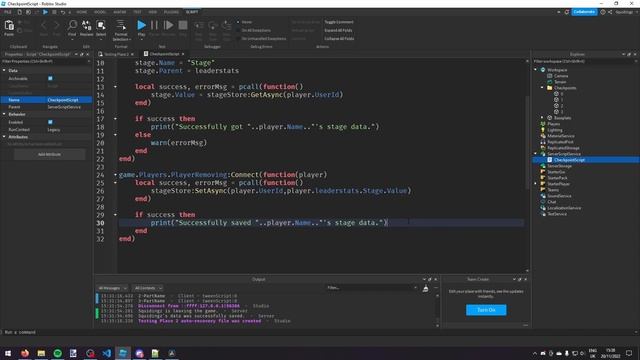Click the undo icon in quick-access bar
The image size is (640, 360).
coord(63,12)
